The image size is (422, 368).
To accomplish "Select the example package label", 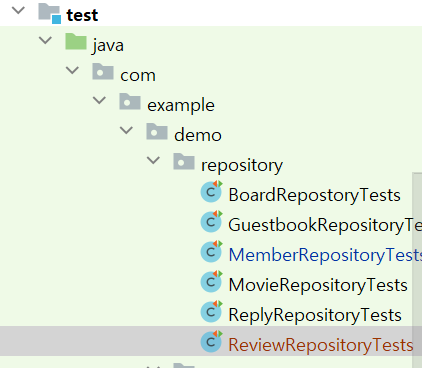I will (181, 106).
